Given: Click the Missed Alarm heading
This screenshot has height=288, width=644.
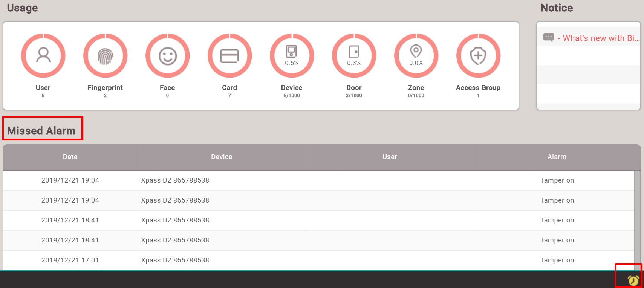Looking at the screenshot, I should [x=41, y=131].
